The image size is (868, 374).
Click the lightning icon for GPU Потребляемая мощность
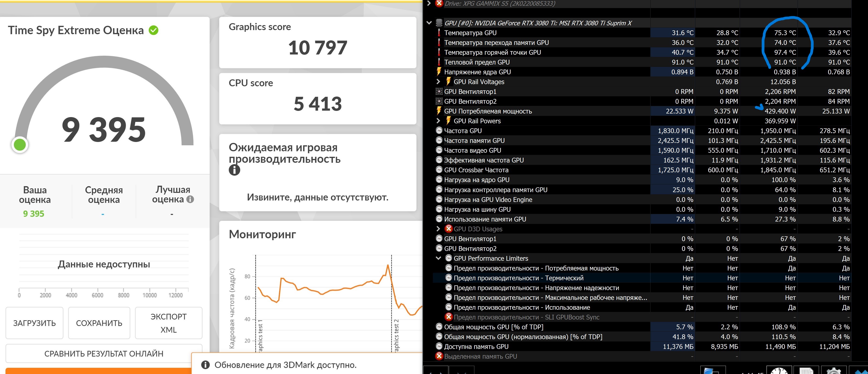point(439,111)
